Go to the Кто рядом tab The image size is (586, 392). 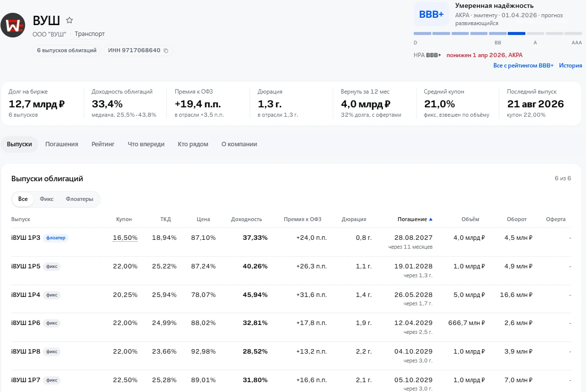pos(193,144)
